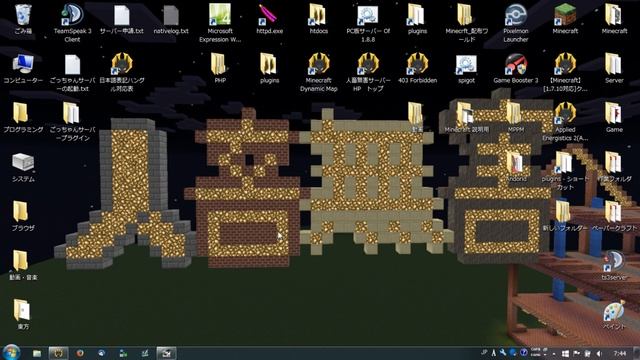The width and height of the screenshot is (640, 360).
Task: Open the volume speaker tray icon
Action: tap(599, 353)
